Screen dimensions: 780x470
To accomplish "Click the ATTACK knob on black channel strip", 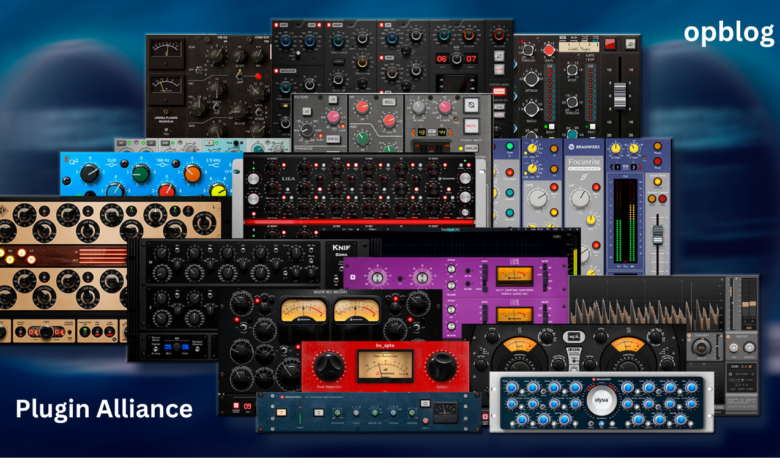I will 531,79.
